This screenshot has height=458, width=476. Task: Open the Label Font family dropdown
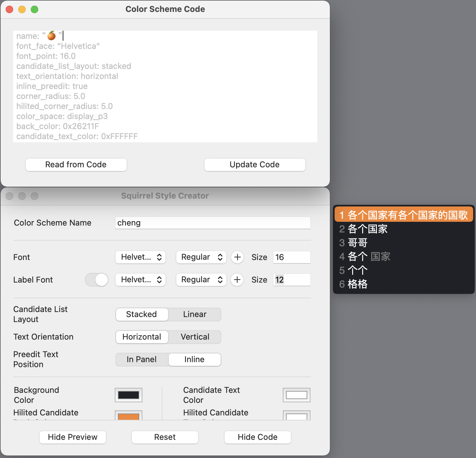tap(140, 280)
